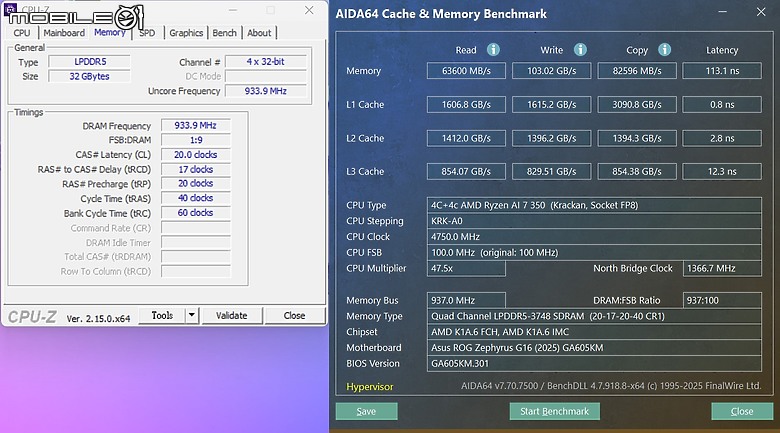Click the yellow Hypervisor label in AIDA64

(x=370, y=387)
